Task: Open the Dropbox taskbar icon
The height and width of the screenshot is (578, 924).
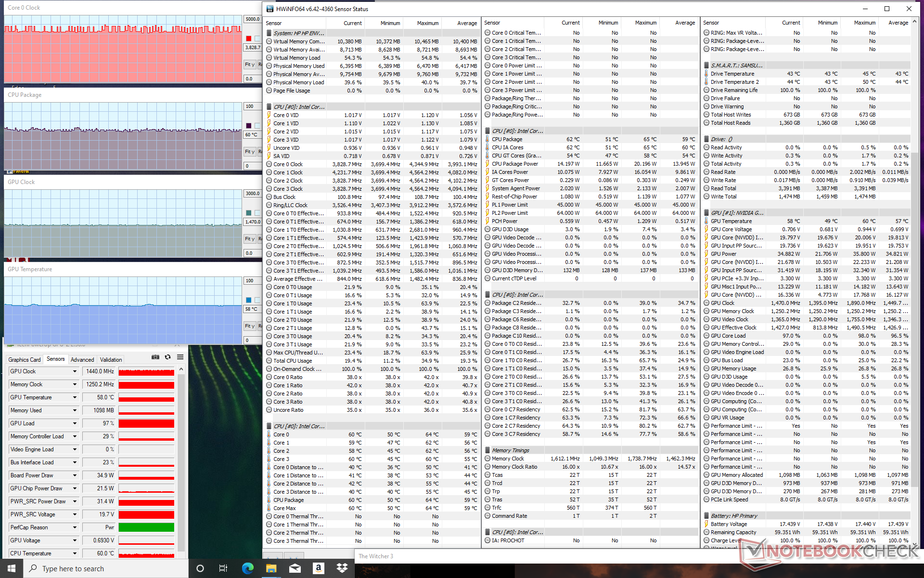Action: click(342, 568)
